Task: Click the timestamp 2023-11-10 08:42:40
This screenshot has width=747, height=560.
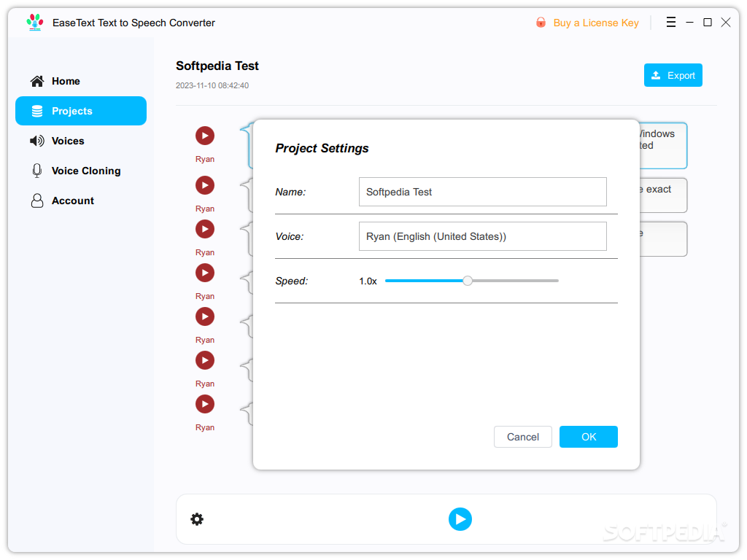Action: pyautogui.click(x=212, y=86)
